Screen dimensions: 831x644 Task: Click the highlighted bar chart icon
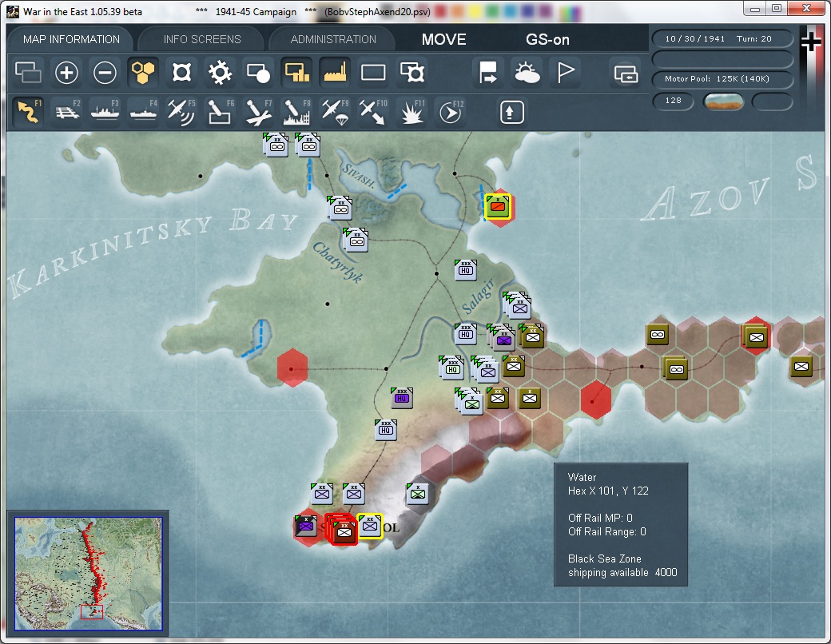tap(296, 73)
